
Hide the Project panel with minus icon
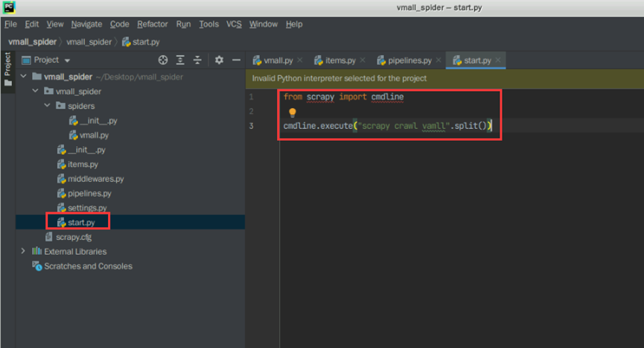click(236, 60)
